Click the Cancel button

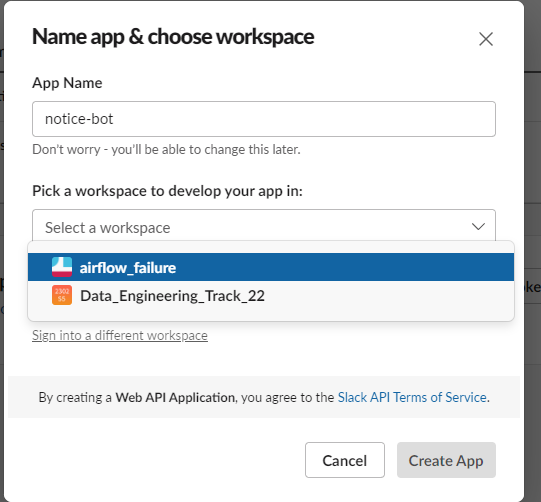click(x=345, y=460)
